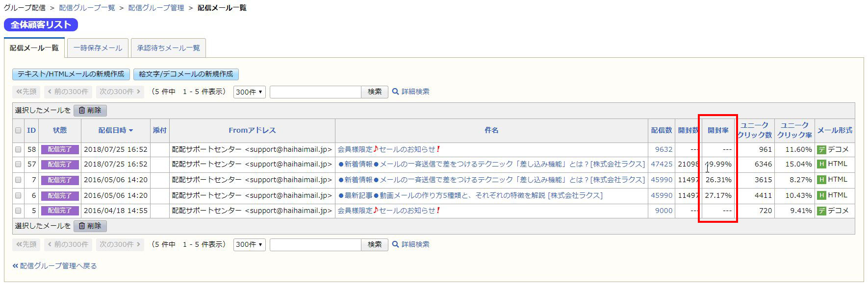Sort by the 件名 column header

[491, 130]
